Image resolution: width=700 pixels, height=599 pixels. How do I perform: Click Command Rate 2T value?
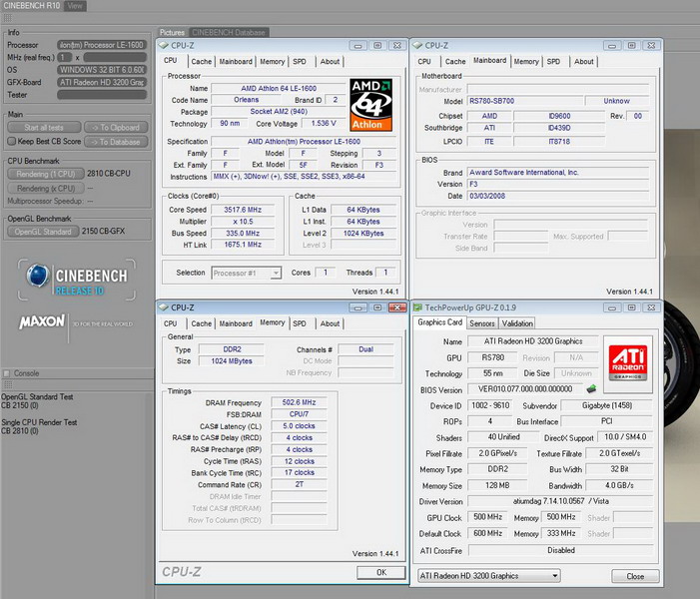coord(299,484)
